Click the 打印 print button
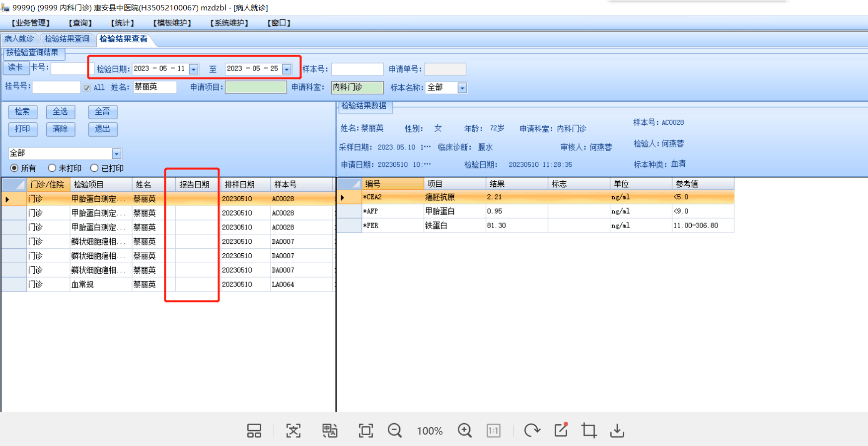 (x=22, y=129)
